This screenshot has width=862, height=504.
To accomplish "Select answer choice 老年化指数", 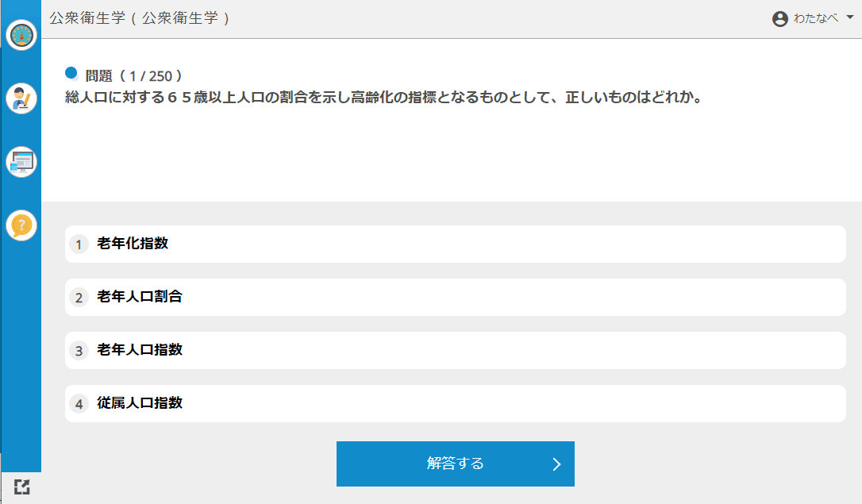I will coord(455,244).
